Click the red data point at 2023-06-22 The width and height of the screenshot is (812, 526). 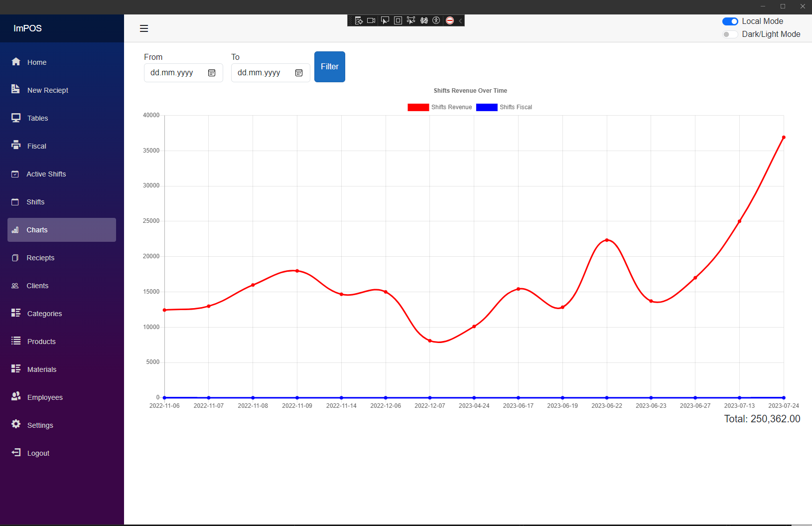pyautogui.click(x=607, y=240)
